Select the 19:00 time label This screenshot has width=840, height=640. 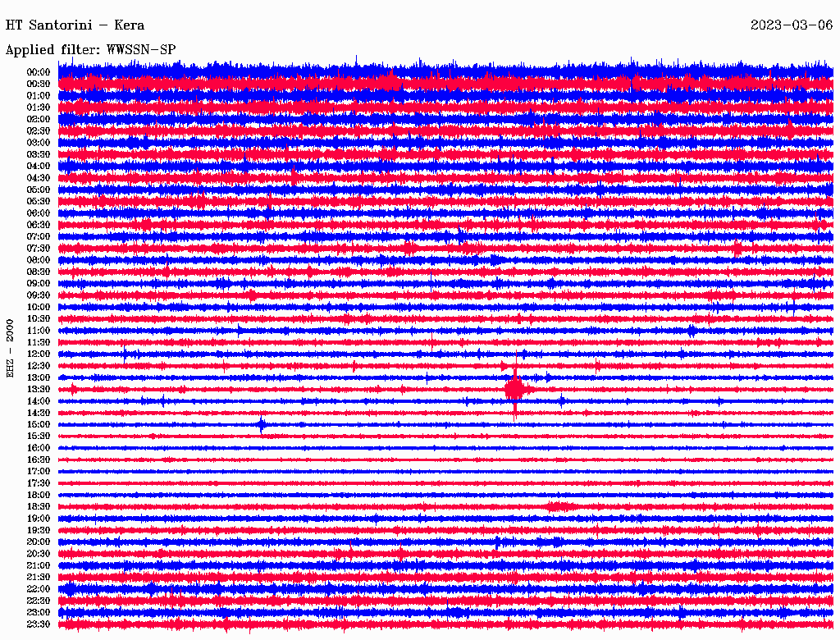(39, 519)
